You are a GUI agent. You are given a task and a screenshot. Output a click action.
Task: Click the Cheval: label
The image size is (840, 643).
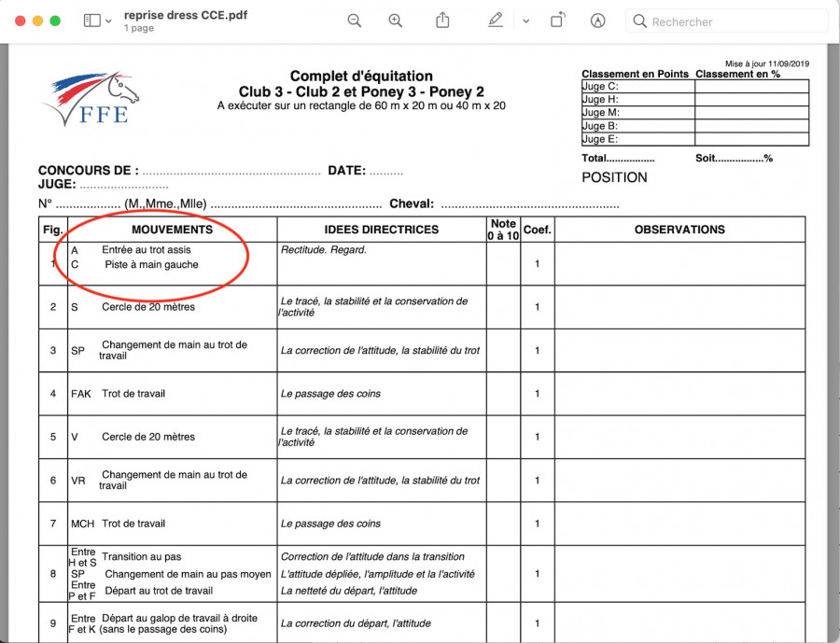pos(412,204)
